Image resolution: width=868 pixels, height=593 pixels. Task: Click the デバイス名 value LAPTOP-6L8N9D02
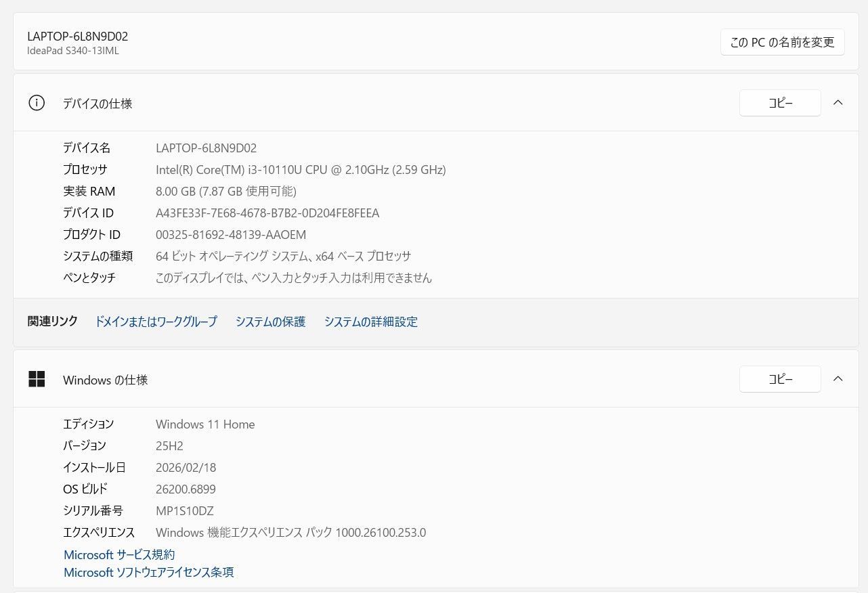[207, 148]
